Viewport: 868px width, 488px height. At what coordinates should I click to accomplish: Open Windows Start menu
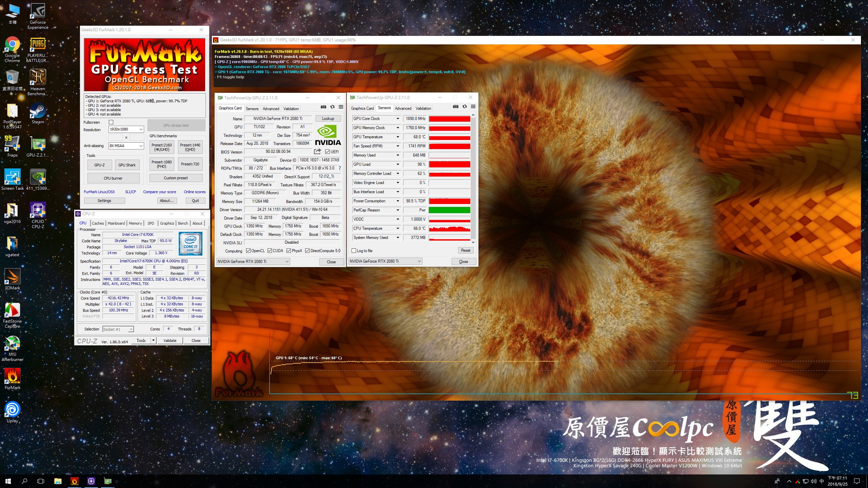(8, 481)
